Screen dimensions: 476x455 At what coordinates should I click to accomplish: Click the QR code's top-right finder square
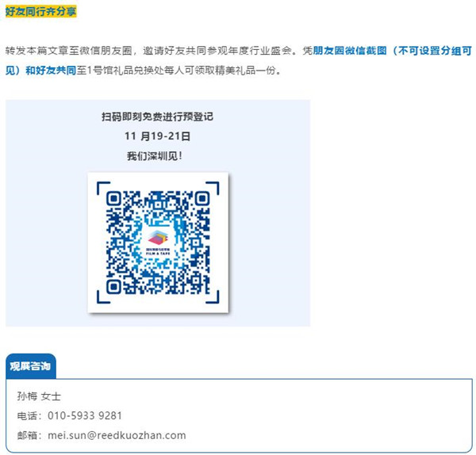click(x=202, y=199)
